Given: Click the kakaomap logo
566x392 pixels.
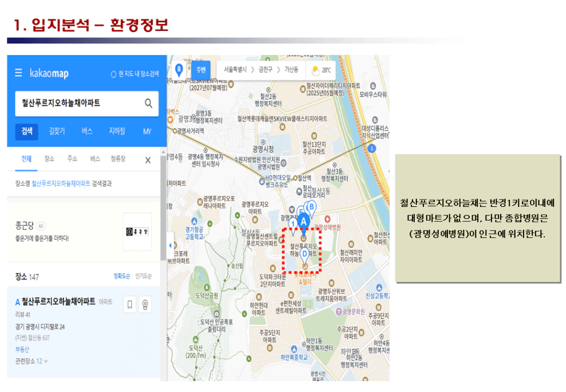Looking at the screenshot, I should click(x=49, y=73).
